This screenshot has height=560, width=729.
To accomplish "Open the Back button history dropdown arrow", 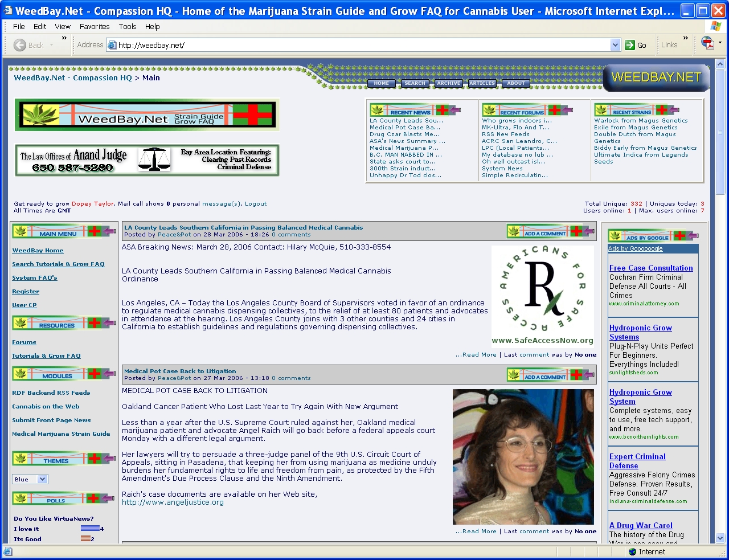I will [x=51, y=45].
